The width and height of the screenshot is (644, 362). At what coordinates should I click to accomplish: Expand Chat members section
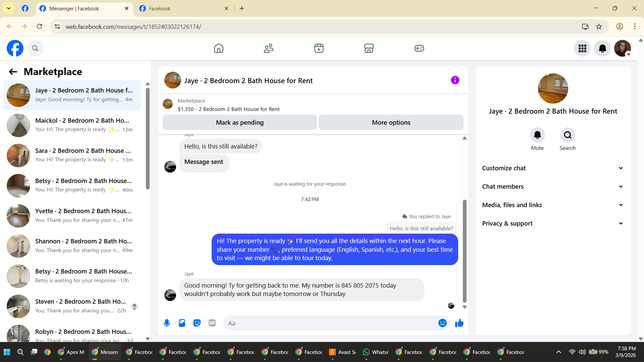click(x=552, y=187)
